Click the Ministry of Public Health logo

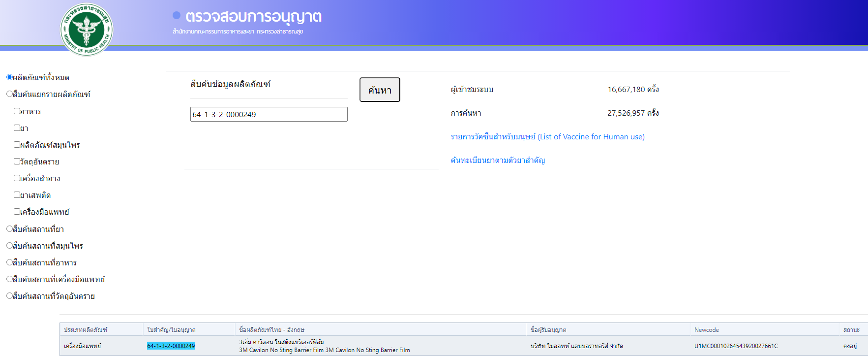(87, 30)
